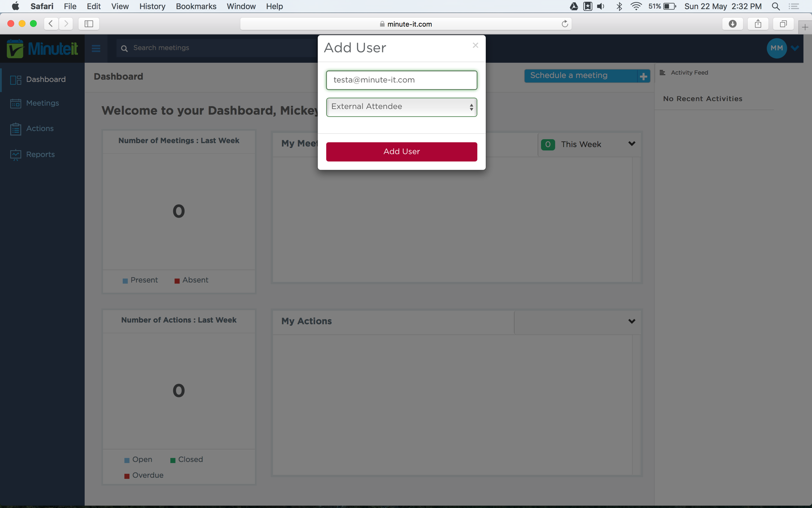Open the MM user avatar
The height and width of the screenshot is (508, 812).
point(776,48)
